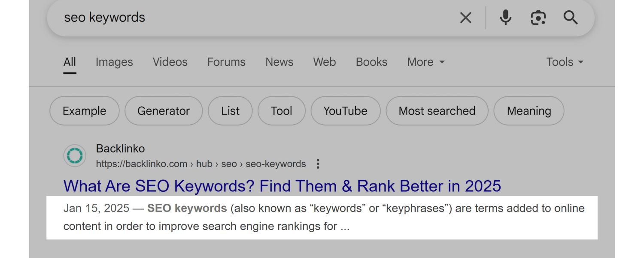Viewport: 644px width, 258px height.
Task: Expand the More dropdown arrow
Action: pos(443,63)
